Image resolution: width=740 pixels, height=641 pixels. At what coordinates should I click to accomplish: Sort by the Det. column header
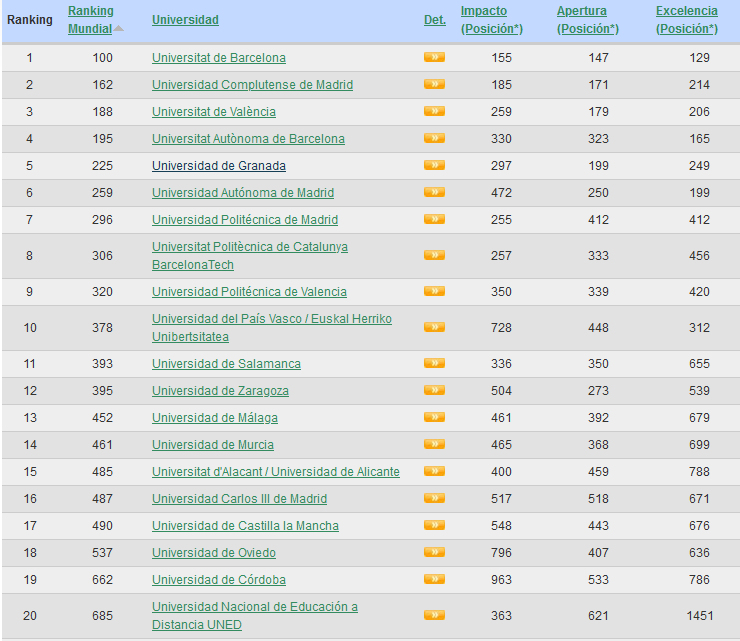[435, 20]
